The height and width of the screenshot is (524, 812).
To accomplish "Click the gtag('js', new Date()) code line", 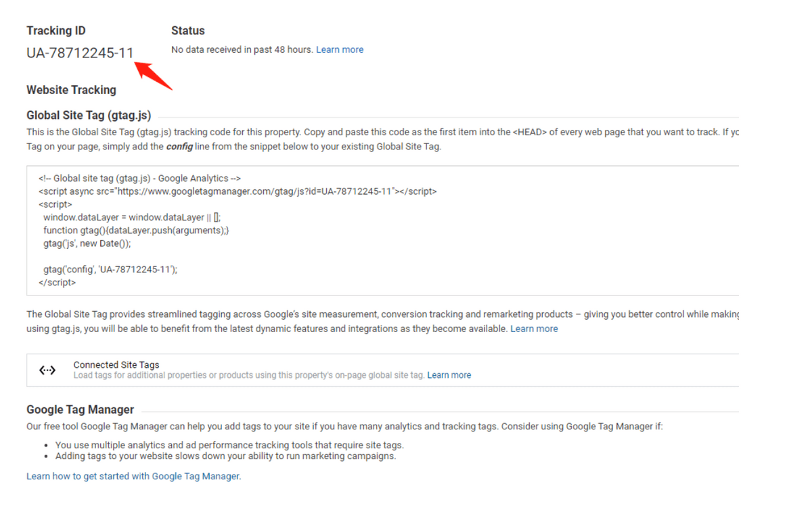I will pyautogui.click(x=87, y=243).
